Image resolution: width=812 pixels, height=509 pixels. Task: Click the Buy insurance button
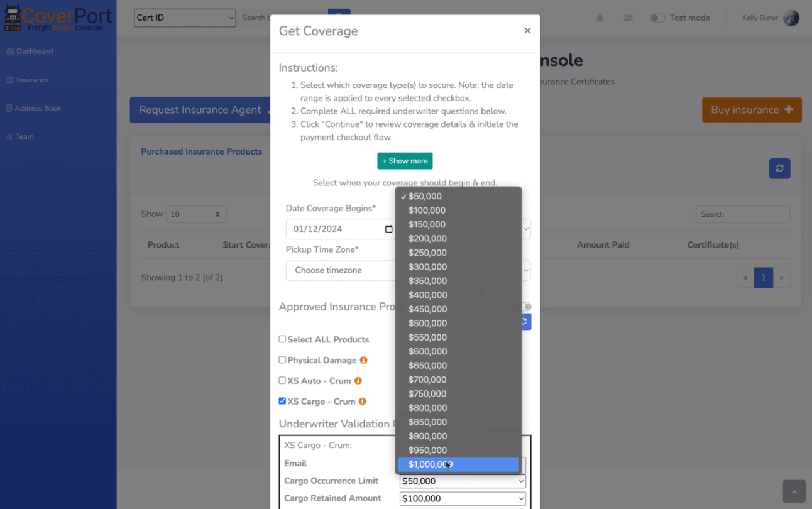pos(752,110)
